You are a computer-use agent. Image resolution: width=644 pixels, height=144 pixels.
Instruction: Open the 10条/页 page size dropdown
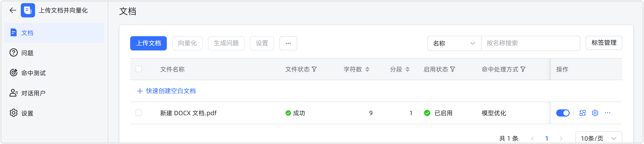598,138
